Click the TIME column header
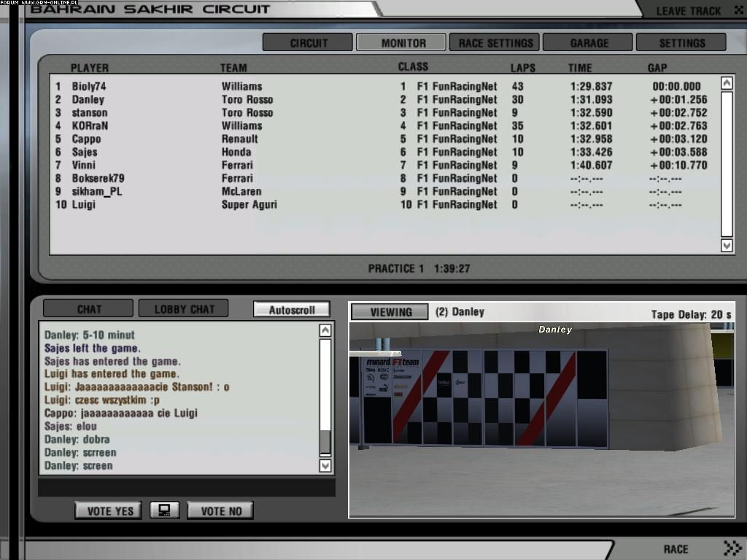 tap(580, 68)
